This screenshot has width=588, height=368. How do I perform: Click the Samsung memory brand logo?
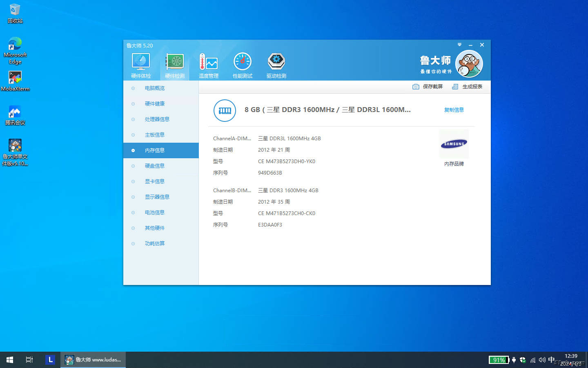point(454,144)
